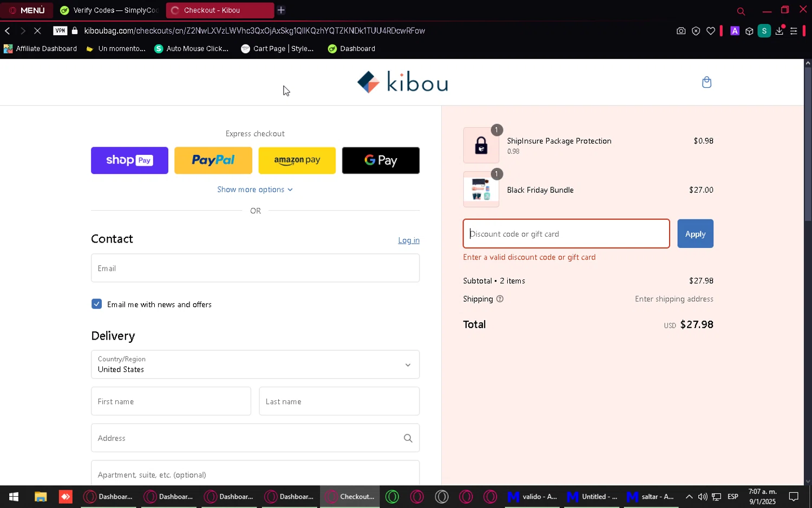Click the Address field
This screenshot has height=508, width=812.
click(255, 438)
